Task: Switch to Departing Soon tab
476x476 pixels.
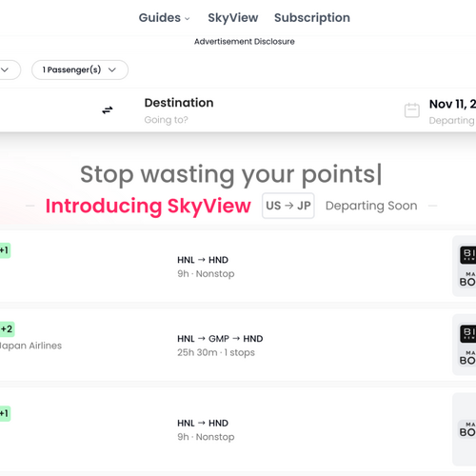Action: (371, 206)
